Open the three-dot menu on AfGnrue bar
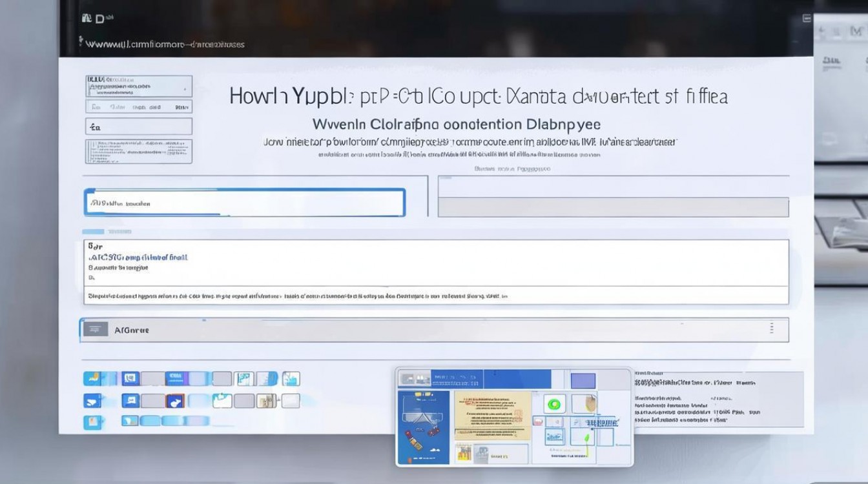 pyautogui.click(x=771, y=328)
